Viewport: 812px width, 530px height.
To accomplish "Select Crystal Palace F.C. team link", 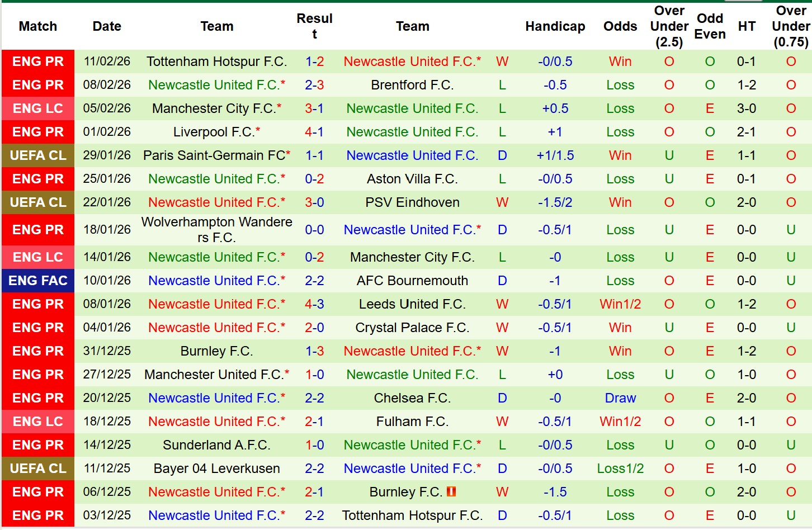I will [412, 328].
